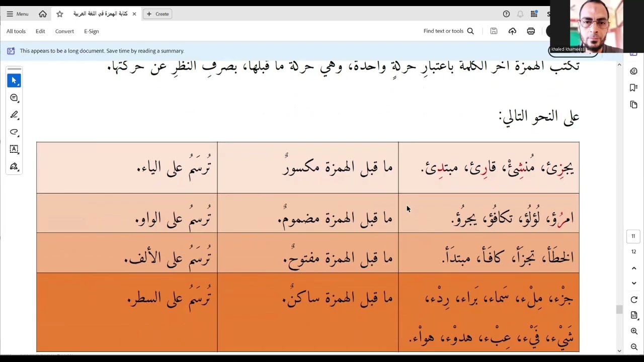Click the long document summary banner text
Screen dimensions: 644x362
(x=102, y=51)
